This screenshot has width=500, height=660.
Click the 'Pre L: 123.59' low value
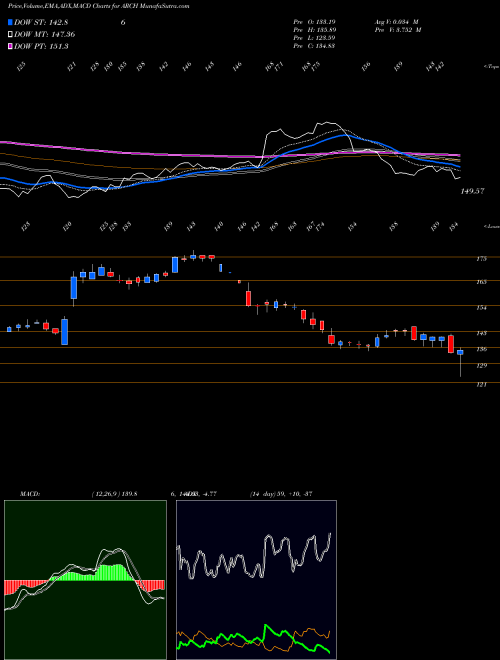click(x=314, y=38)
